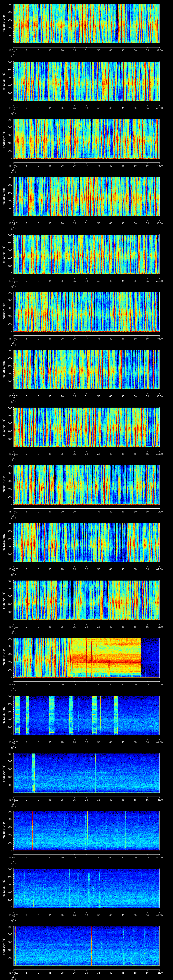173x980 pixels.
Task: Click the spectrogram panel starting at 18:38:00
Action: point(87,427)
